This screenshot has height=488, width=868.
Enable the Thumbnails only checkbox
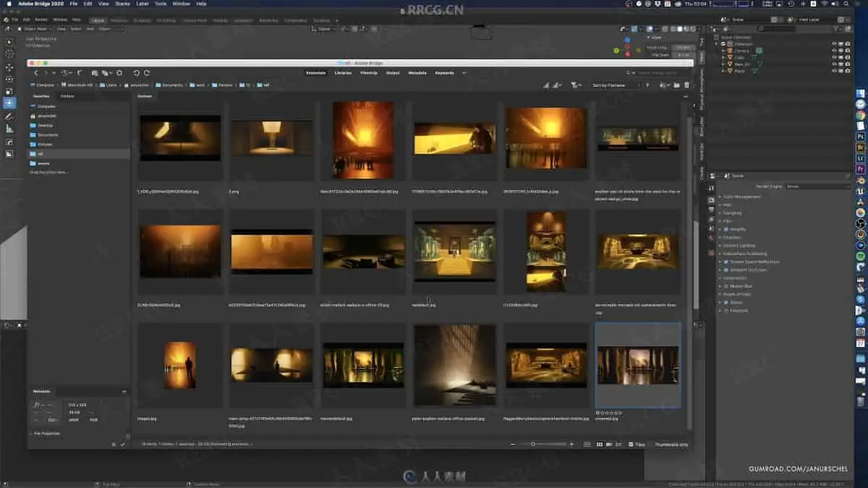(x=650, y=444)
